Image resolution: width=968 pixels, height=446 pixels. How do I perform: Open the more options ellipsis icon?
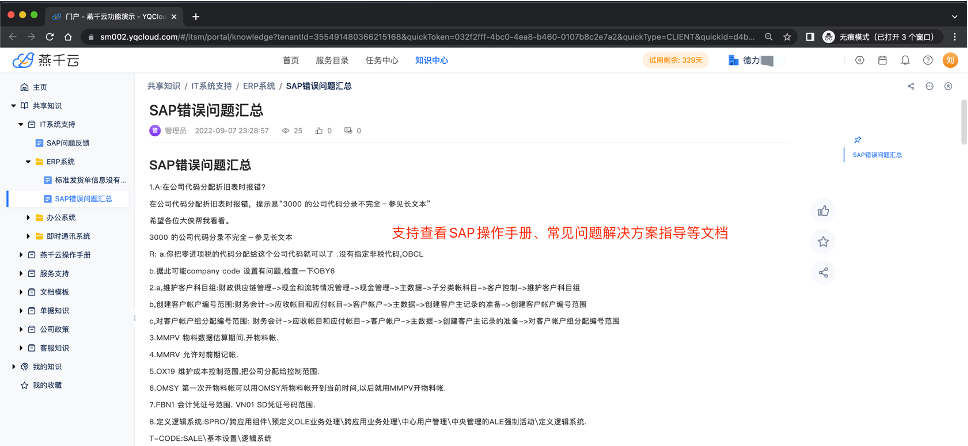click(x=930, y=86)
